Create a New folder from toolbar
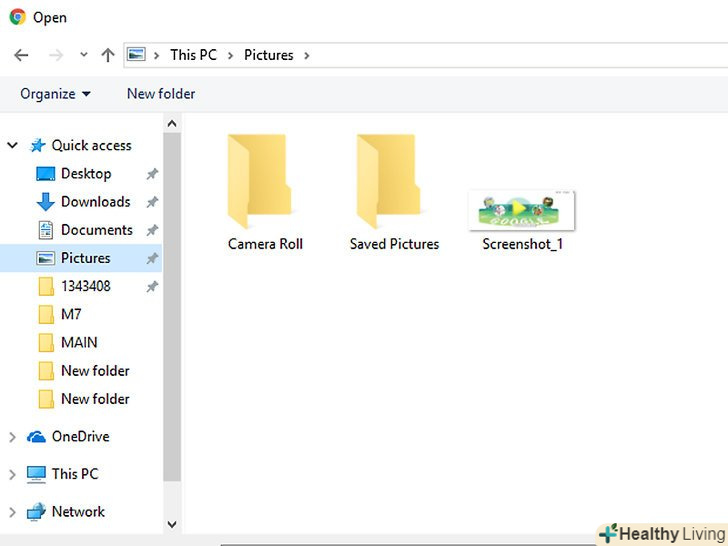Screen dimensions: 728x546 pos(161,94)
